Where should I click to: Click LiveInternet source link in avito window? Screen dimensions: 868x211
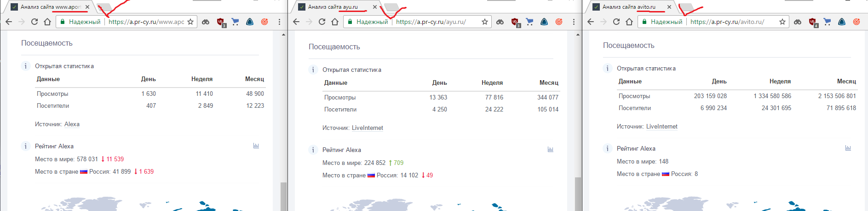click(662, 126)
